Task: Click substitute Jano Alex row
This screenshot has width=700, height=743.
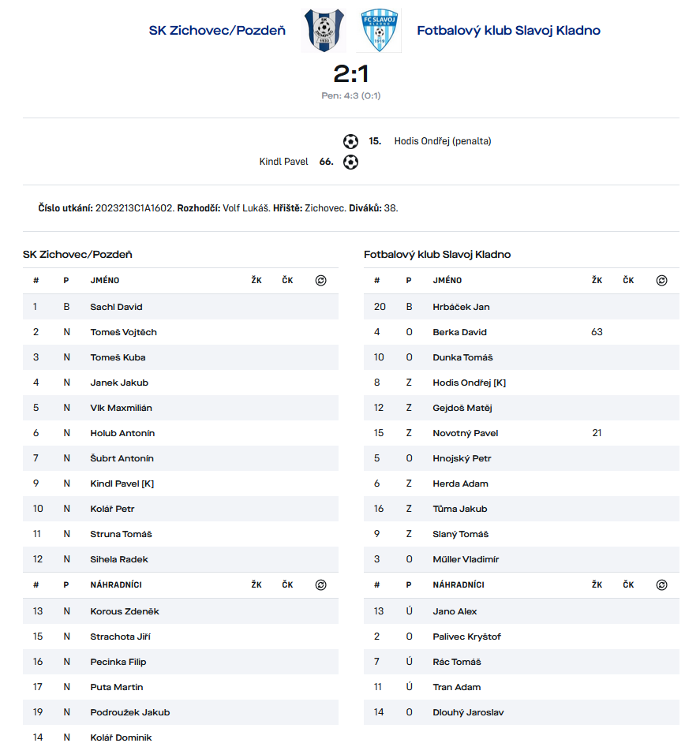Action: (x=455, y=612)
